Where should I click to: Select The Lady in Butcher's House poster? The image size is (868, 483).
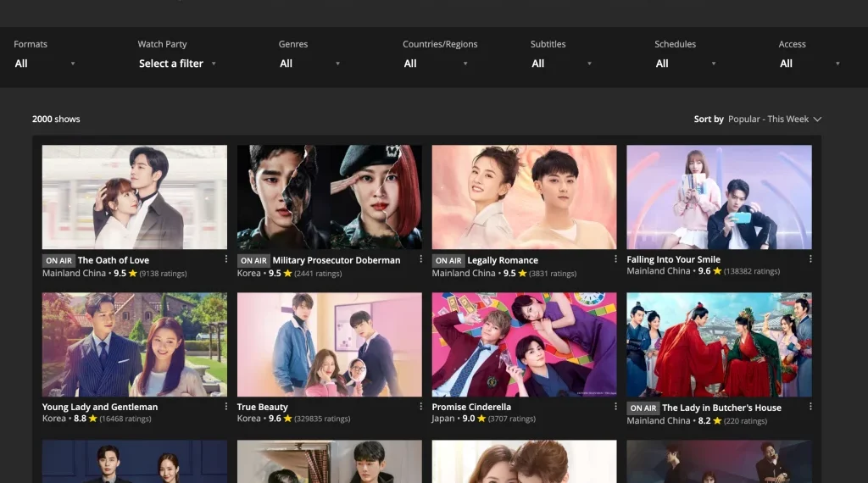[x=719, y=344]
